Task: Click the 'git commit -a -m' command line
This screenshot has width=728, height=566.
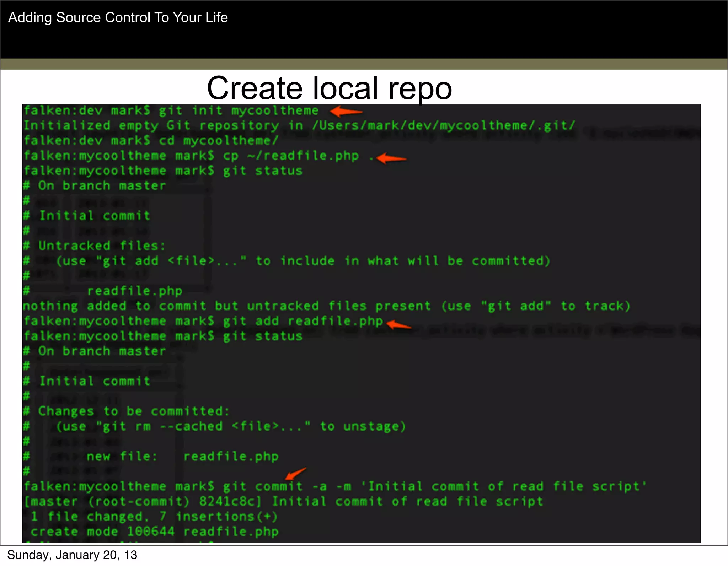Action: pos(335,486)
